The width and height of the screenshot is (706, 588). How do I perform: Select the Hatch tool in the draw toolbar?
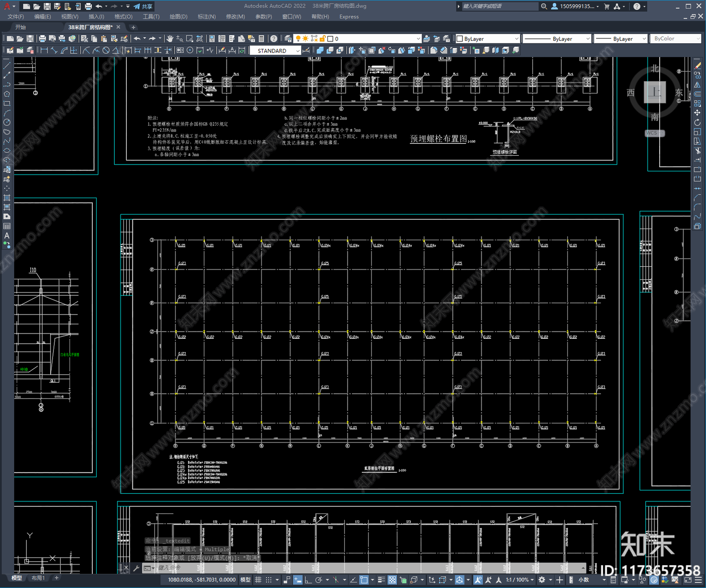click(x=7, y=198)
